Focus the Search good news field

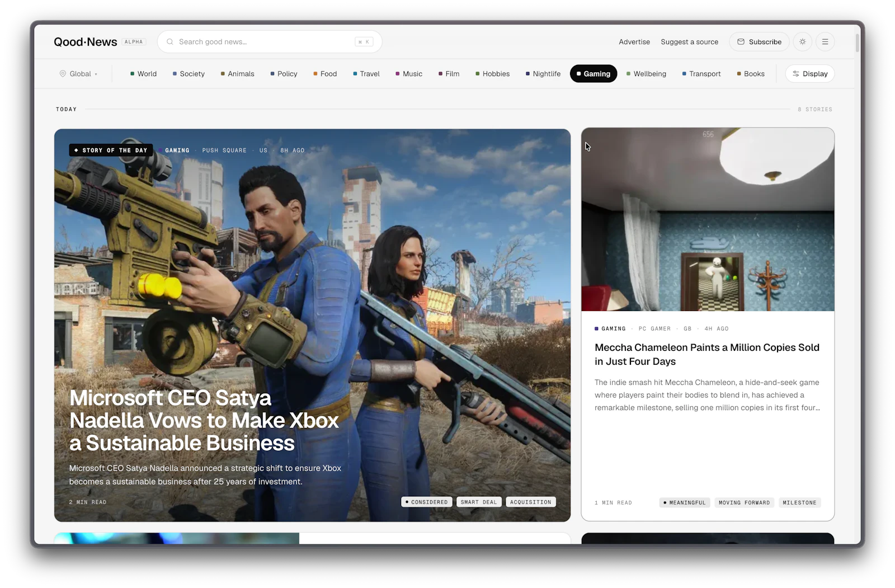270,42
